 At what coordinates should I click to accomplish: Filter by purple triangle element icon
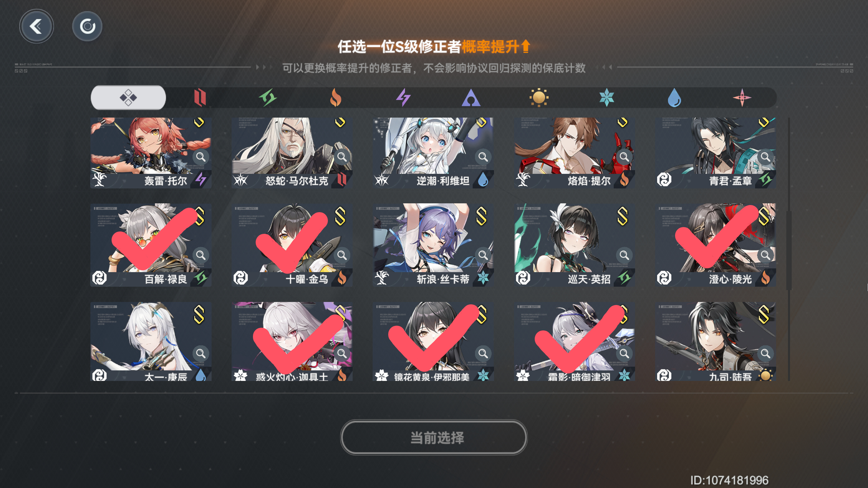click(471, 98)
